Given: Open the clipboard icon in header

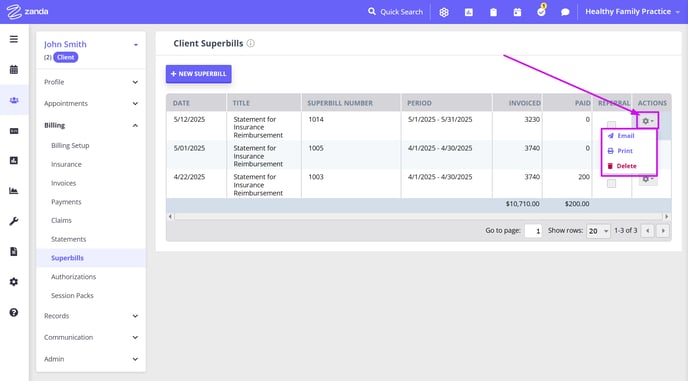Looking at the screenshot, I should coord(493,12).
